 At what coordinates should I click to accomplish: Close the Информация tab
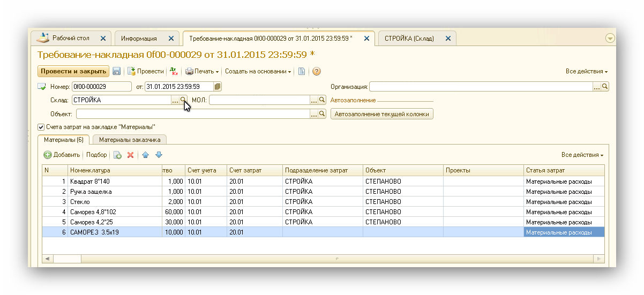click(x=171, y=39)
